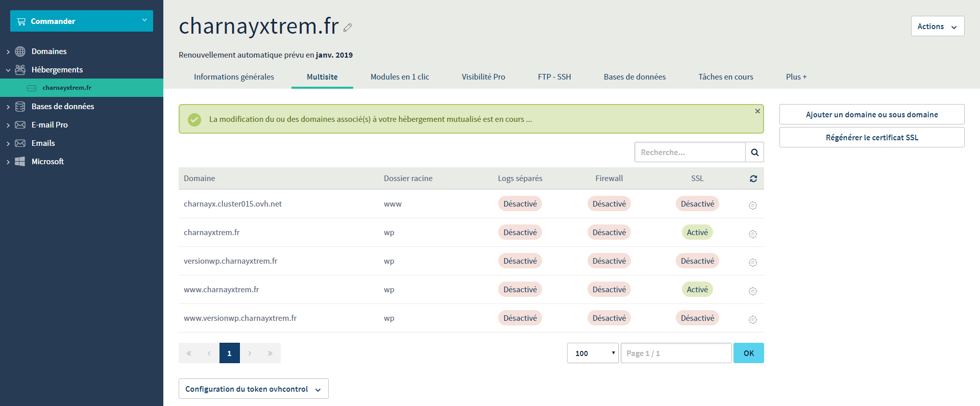980x406 pixels.
Task: Open gear settings for charnayx.cluster015.ovh.net row
Action: pyautogui.click(x=752, y=205)
